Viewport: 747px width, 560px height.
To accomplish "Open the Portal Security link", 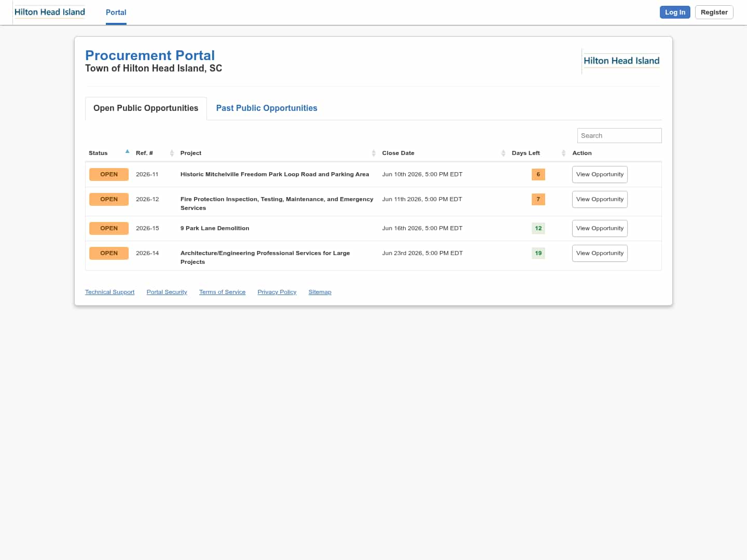I will [x=167, y=292].
